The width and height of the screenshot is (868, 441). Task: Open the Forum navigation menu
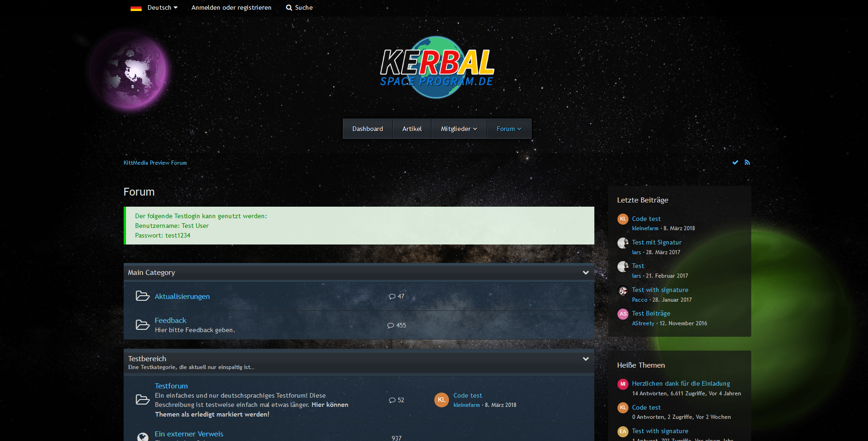point(509,129)
